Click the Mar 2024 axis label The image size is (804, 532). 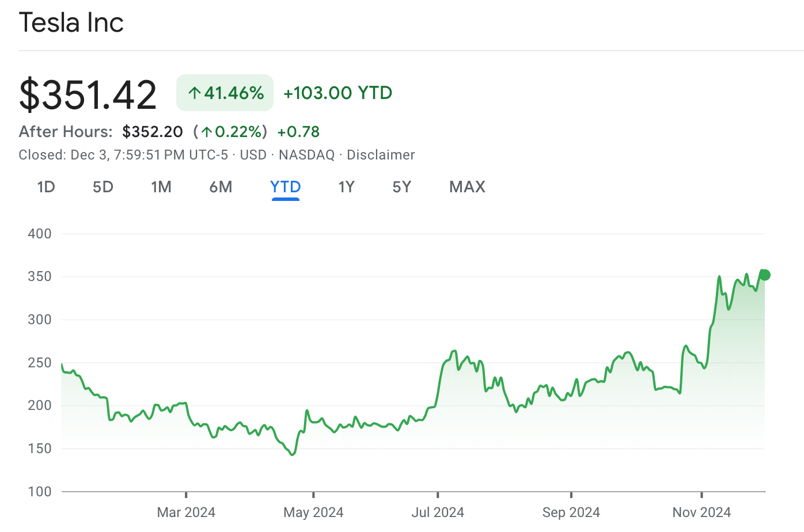[x=186, y=512]
